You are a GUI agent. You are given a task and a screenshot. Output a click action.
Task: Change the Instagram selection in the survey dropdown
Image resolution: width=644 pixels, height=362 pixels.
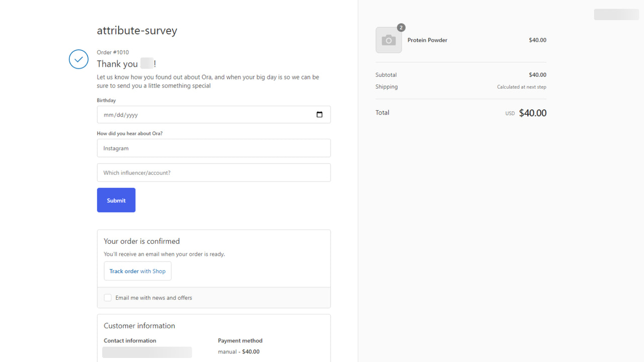point(213,148)
